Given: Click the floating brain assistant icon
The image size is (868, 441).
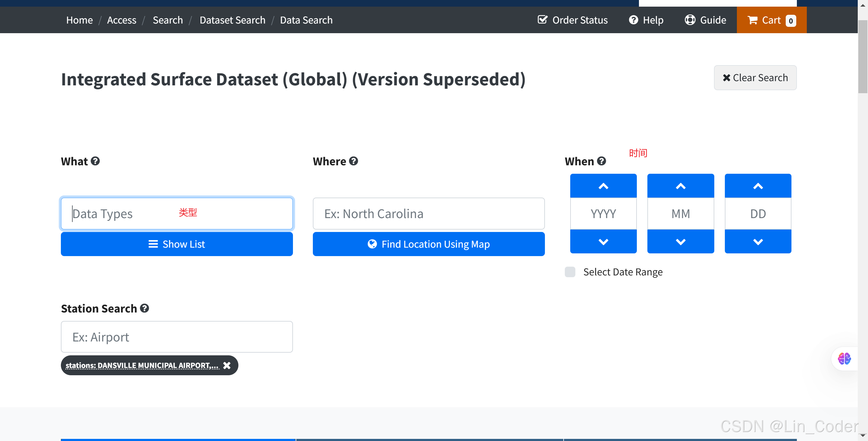Looking at the screenshot, I should (x=844, y=359).
